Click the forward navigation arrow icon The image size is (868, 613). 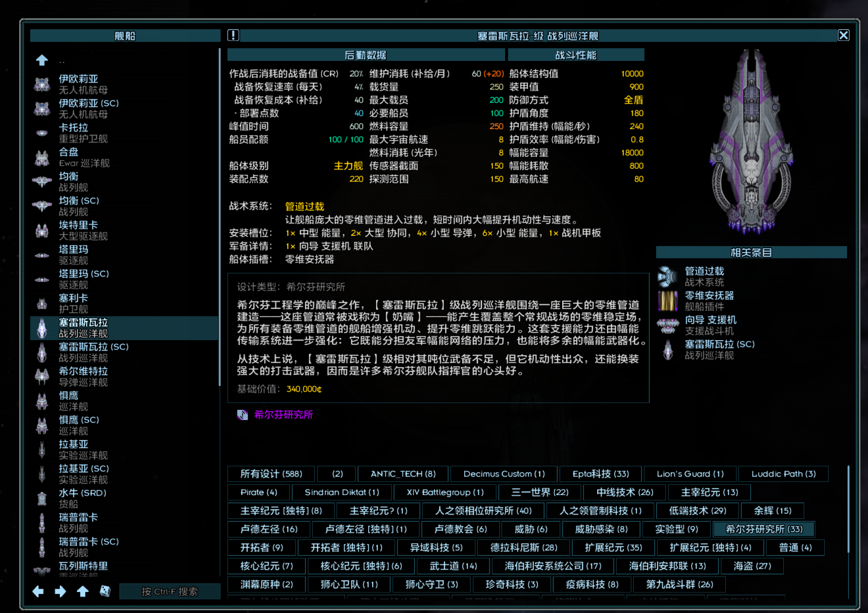point(60,592)
